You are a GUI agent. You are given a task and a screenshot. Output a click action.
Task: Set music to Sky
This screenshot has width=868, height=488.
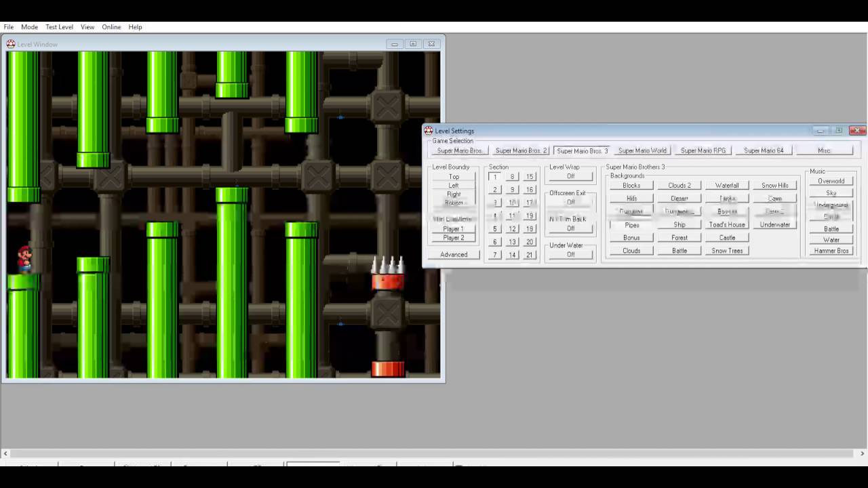(831, 192)
